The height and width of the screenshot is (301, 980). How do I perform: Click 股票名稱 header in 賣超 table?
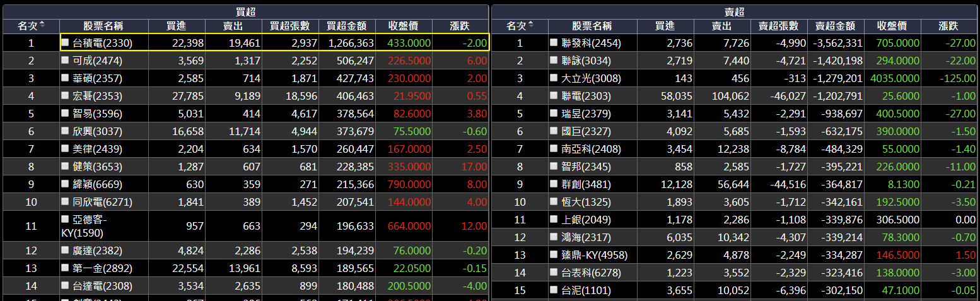coord(592,26)
